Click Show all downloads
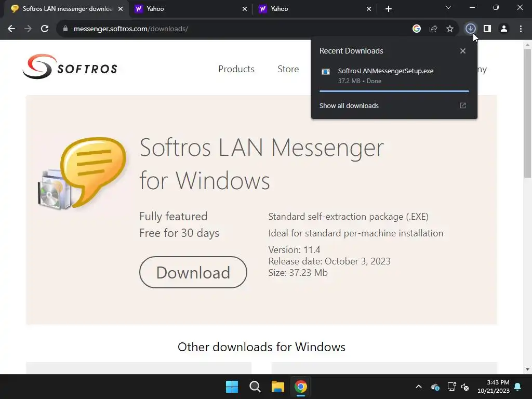The width and height of the screenshot is (532, 399). pyautogui.click(x=349, y=105)
